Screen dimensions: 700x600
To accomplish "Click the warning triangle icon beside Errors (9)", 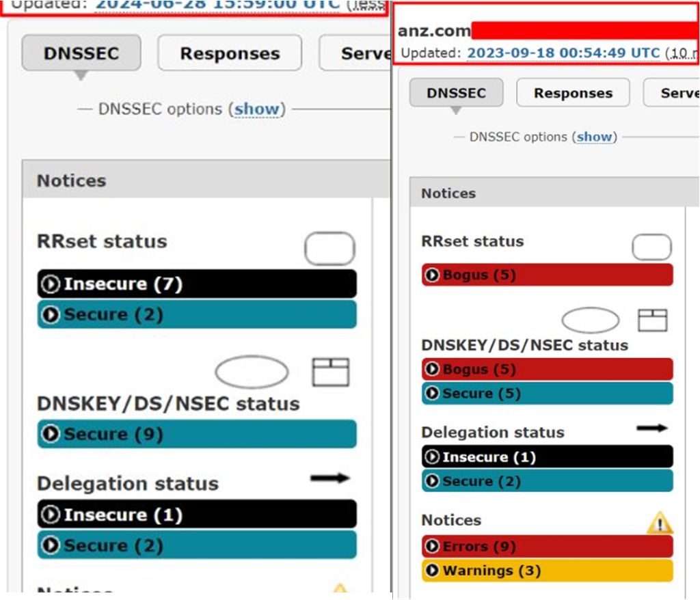I will [660, 524].
